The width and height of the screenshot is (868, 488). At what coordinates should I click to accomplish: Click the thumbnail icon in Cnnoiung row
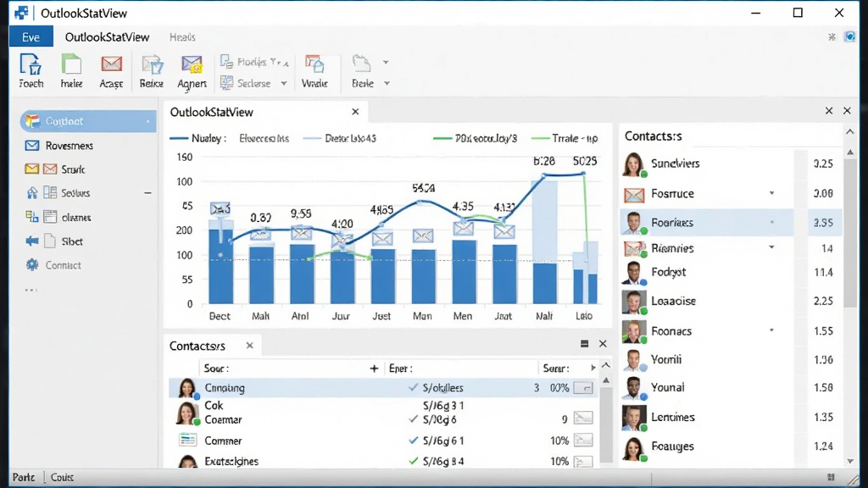583,388
